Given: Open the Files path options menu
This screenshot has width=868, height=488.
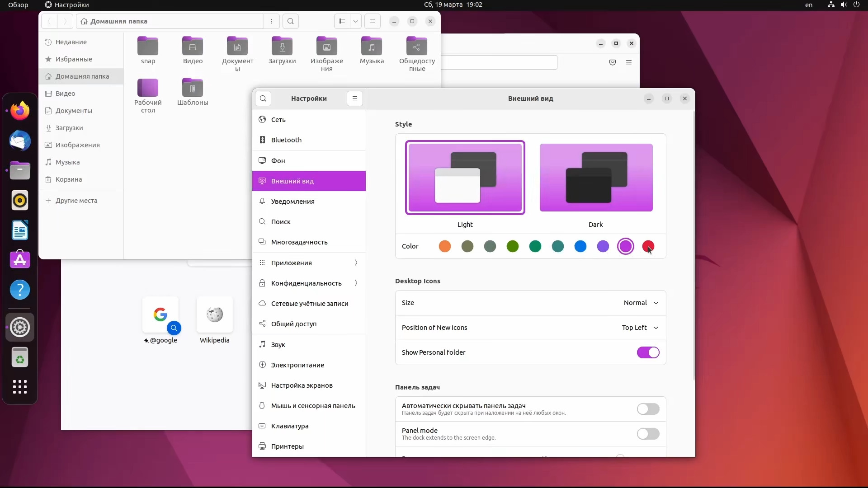Looking at the screenshot, I should [x=271, y=21].
